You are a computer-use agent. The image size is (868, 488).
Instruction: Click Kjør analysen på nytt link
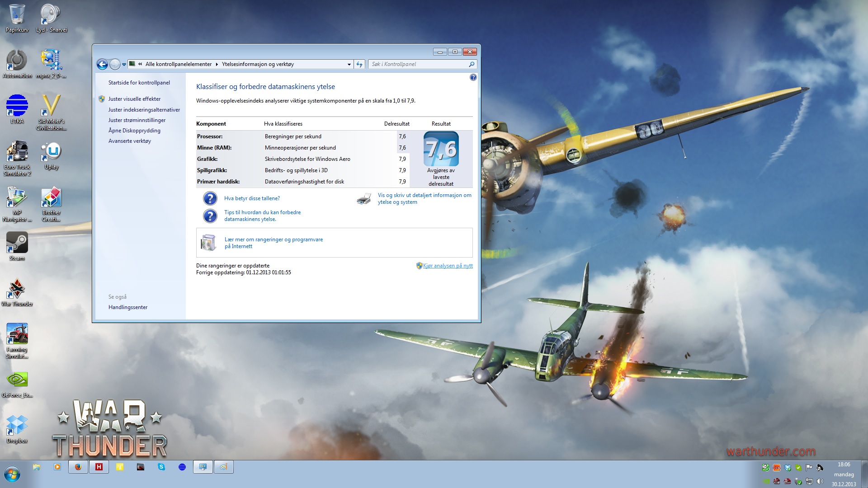click(448, 266)
